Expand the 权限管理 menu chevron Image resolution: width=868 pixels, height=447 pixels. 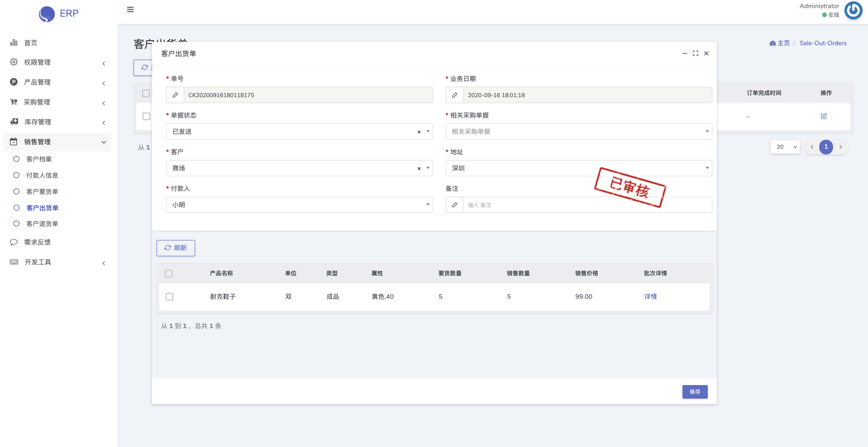click(104, 63)
